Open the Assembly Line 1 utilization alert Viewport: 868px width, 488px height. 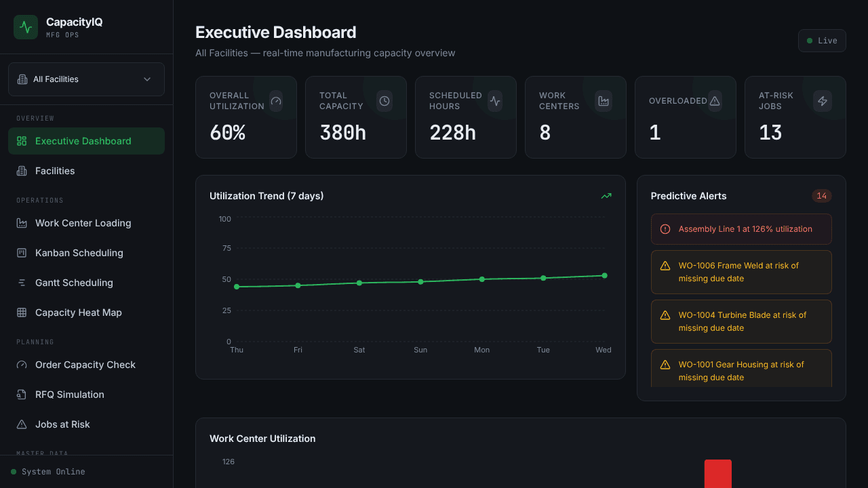pos(741,229)
